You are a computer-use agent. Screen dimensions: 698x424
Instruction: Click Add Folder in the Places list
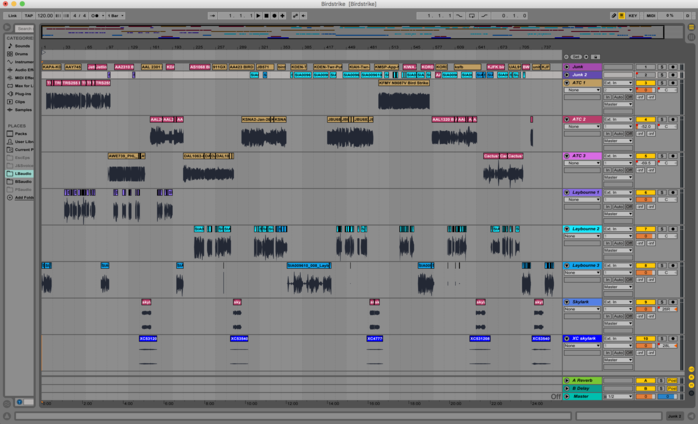(x=23, y=197)
